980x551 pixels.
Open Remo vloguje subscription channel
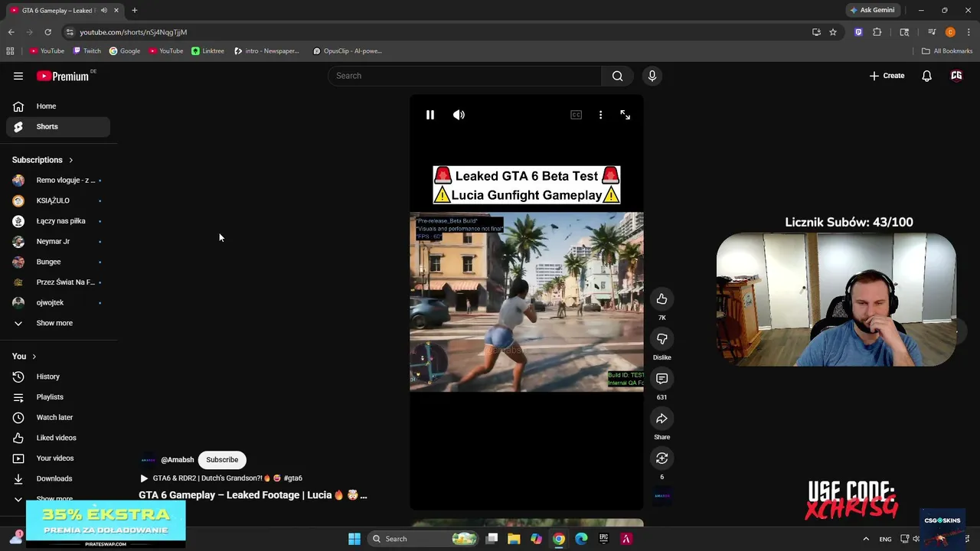(58, 180)
